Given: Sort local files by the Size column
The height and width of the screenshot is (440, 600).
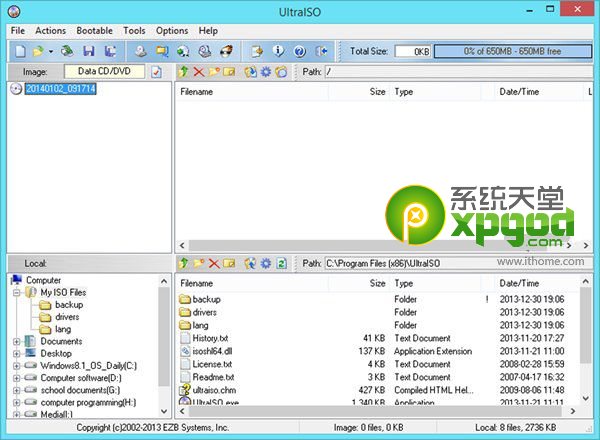Looking at the screenshot, I should [360, 283].
